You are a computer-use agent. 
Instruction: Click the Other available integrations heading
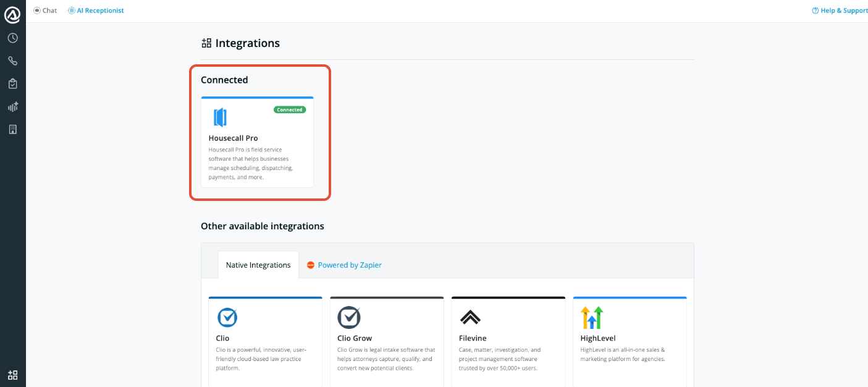click(263, 226)
